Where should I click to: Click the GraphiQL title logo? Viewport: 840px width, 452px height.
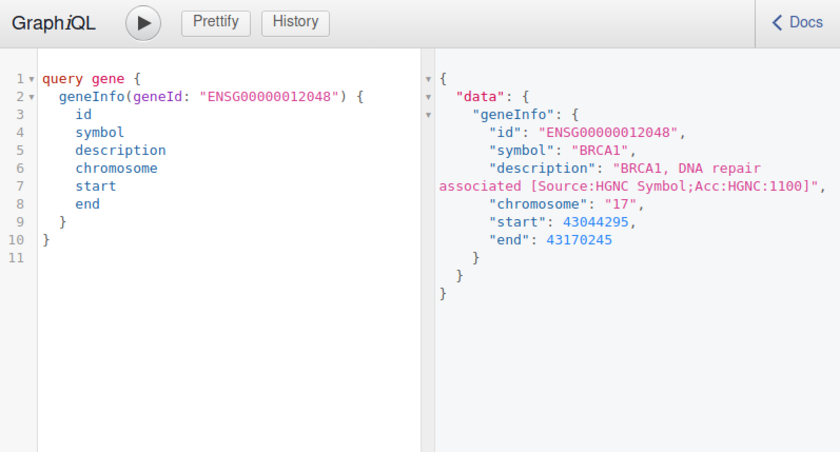[54, 23]
